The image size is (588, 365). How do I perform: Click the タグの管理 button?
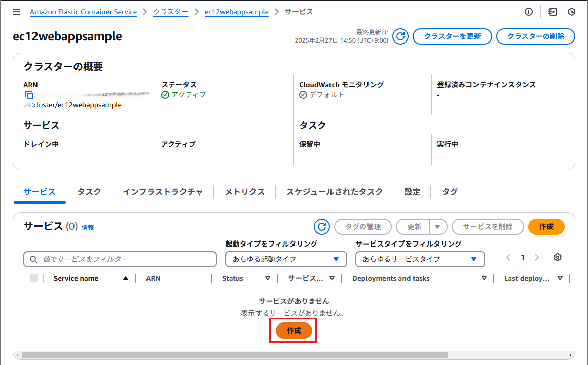tap(362, 227)
